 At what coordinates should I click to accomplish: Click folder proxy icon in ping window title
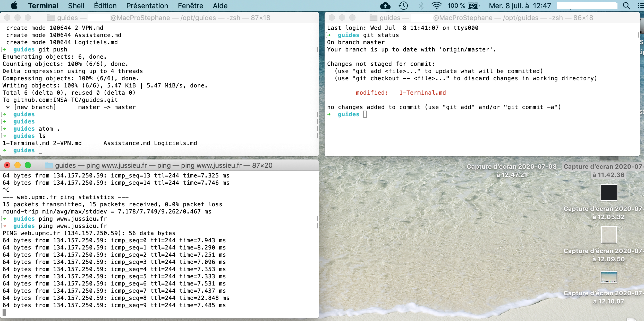(49, 165)
